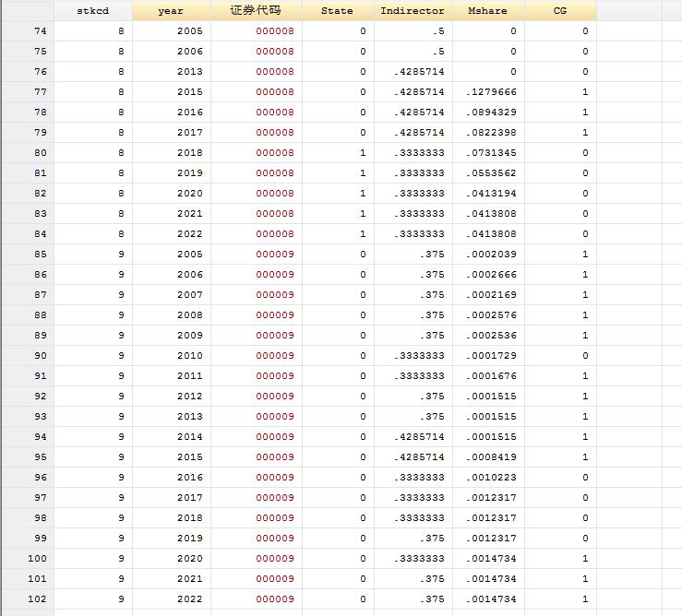Click Indirector cell in row 99

click(x=413, y=539)
